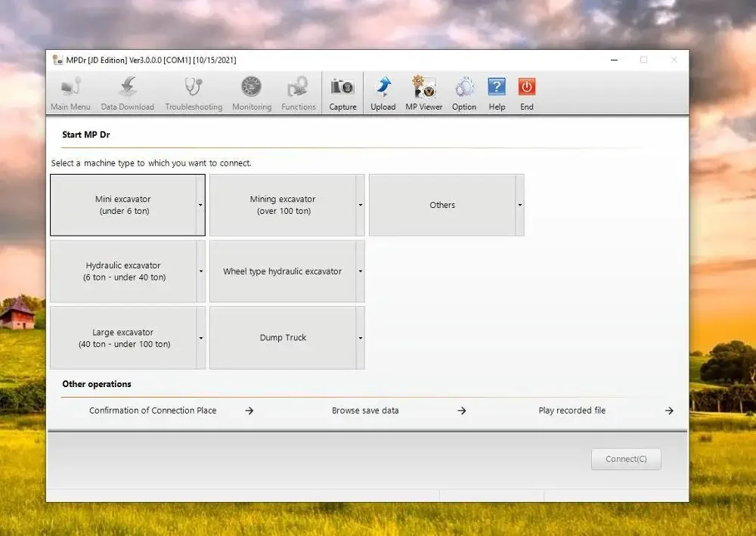This screenshot has width=756, height=536.
Task: Click Browse save data link
Action: click(366, 411)
